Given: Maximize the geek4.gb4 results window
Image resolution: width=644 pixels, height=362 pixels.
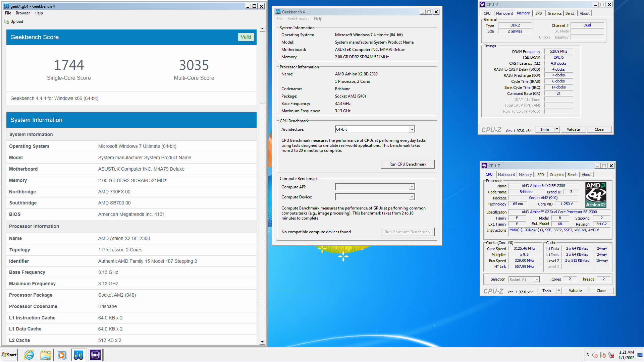Looking at the screenshot, I should 254,6.
